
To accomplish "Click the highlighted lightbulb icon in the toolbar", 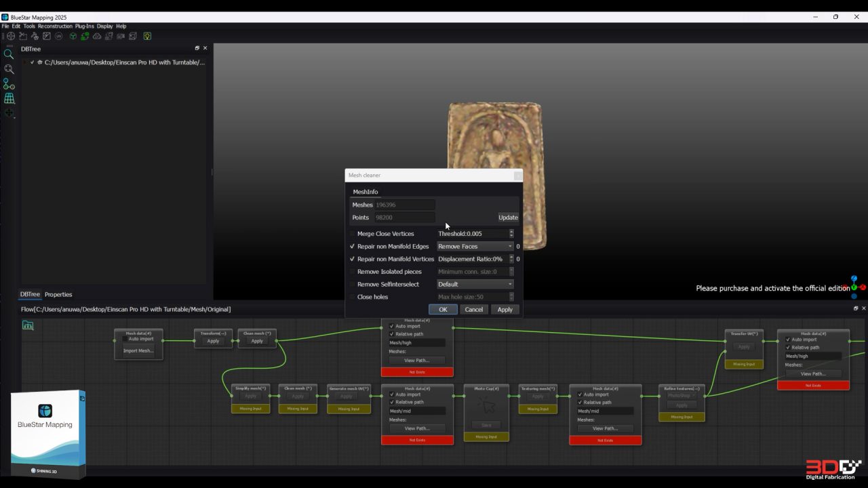I will click(147, 36).
